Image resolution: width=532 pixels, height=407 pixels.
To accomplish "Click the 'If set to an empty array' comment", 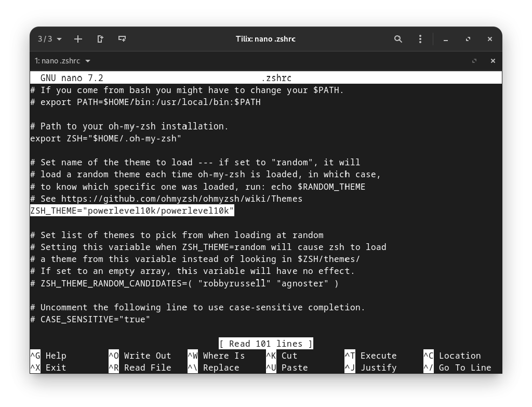I will tap(192, 271).
